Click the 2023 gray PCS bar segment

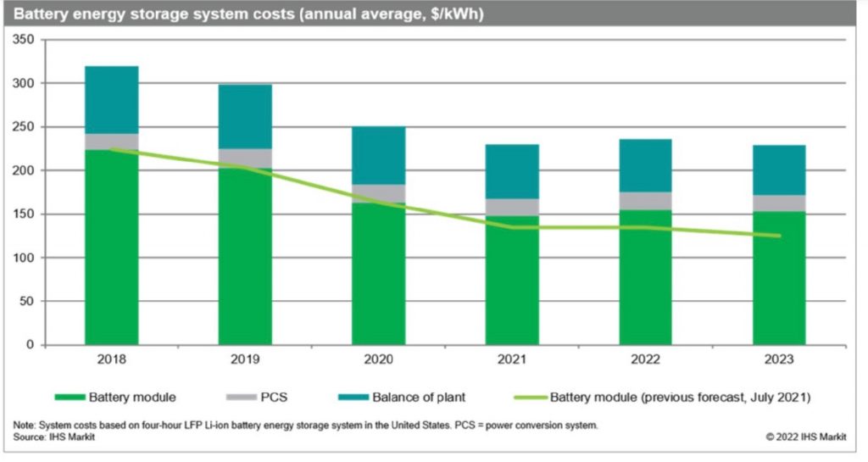click(778, 203)
